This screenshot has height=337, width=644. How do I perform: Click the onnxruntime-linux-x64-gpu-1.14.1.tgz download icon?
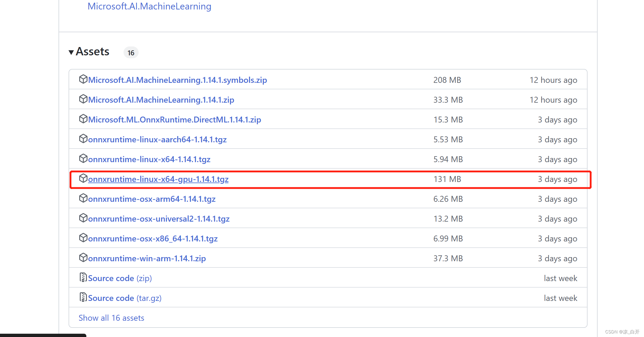point(83,179)
